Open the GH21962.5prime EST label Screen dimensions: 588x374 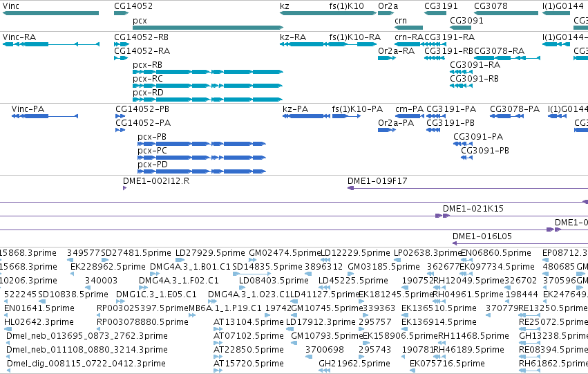pos(354,364)
